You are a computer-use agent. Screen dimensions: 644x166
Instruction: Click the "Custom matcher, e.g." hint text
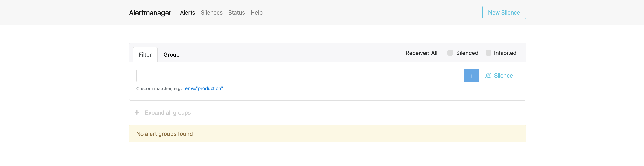(159, 88)
